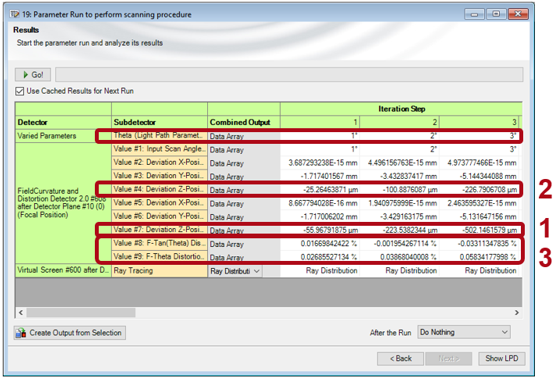Click the Create Output from Selection icon
553x381 pixels.
[x=21, y=333]
